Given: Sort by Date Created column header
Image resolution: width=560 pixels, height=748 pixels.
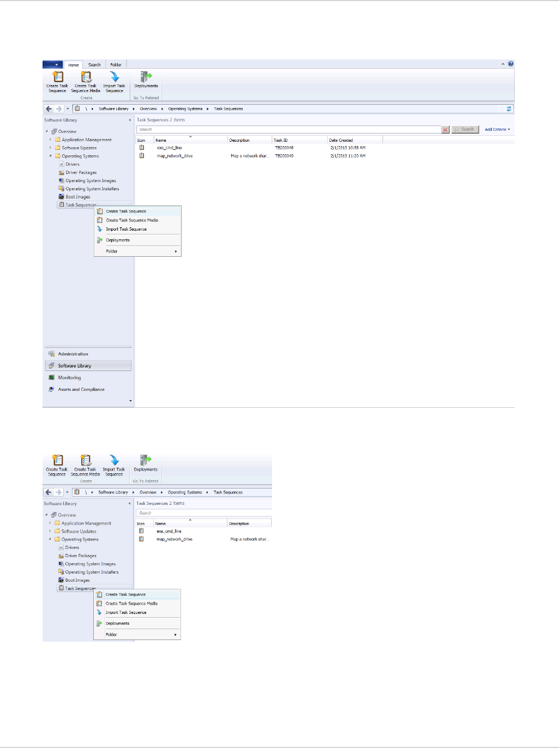Looking at the screenshot, I should coord(355,140).
